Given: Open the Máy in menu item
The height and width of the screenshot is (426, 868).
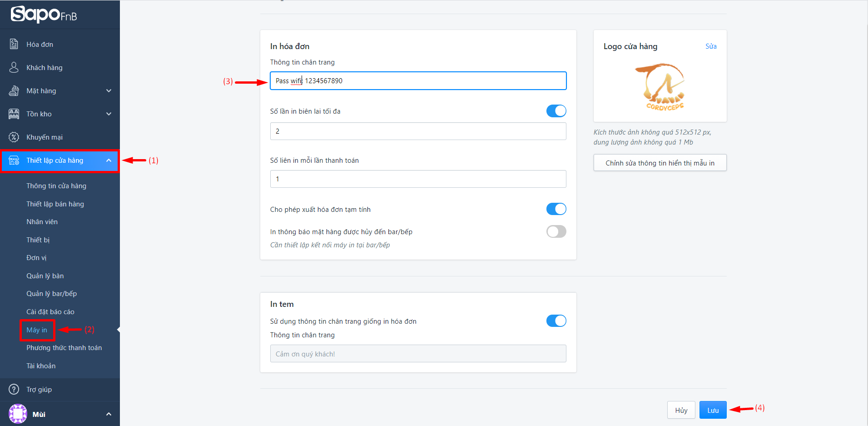Looking at the screenshot, I should [x=37, y=330].
